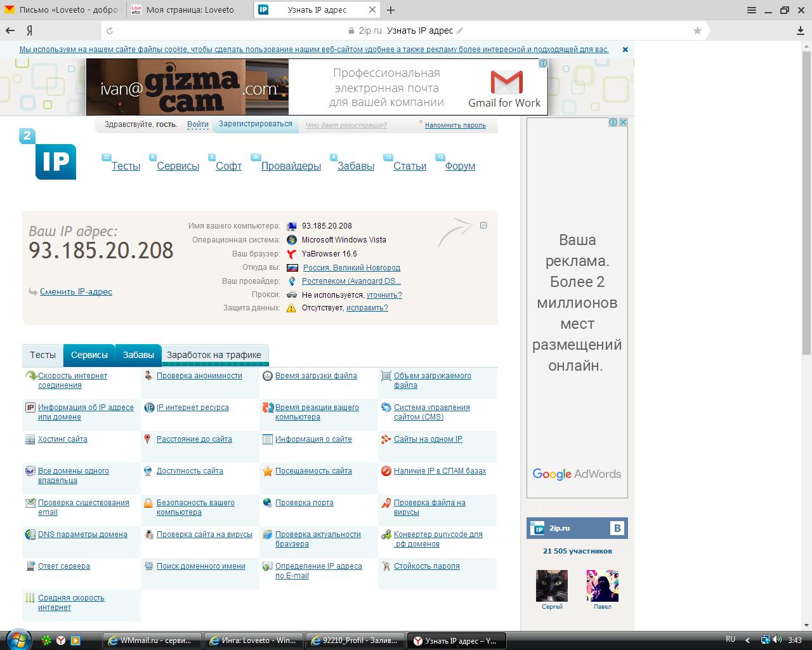The width and height of the screenshot is (812, 650).
Task: Open 'Проверка анонимности' service
Action: [199, 376]
